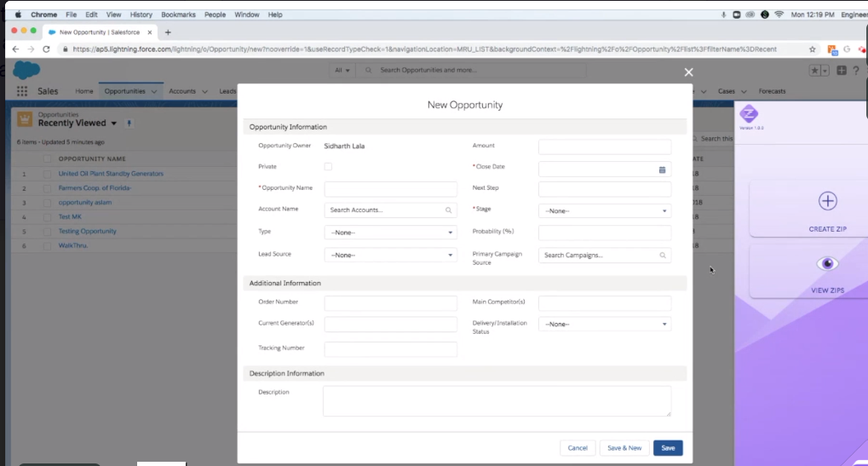This screenshot has width=868, height=466.
Task: Click the Opportunities crown list icon
Action: tap(25, 119)
